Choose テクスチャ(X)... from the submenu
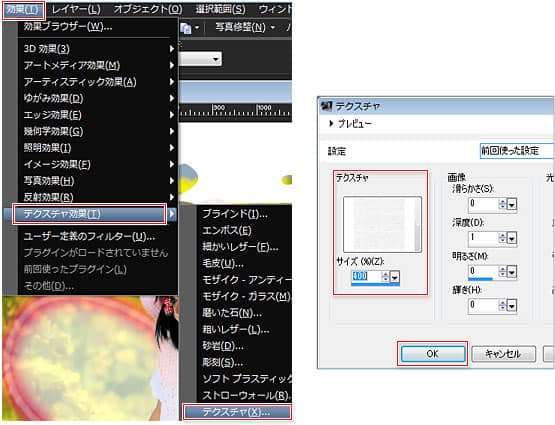 [x=237, y=412]
